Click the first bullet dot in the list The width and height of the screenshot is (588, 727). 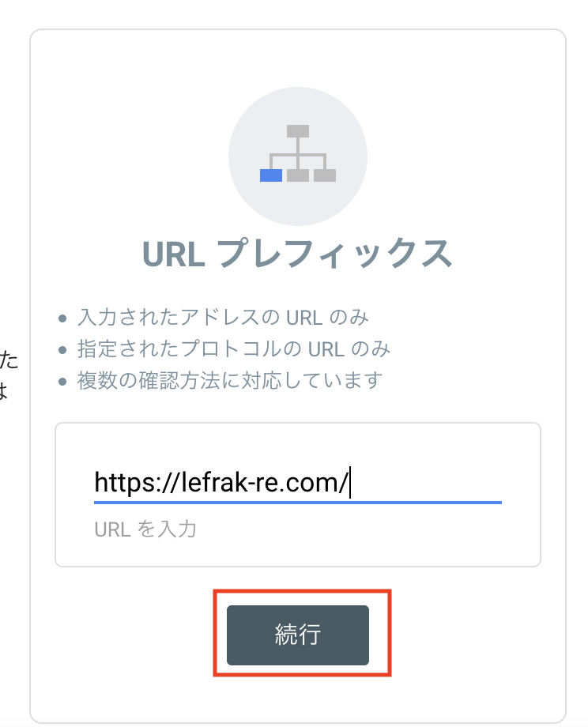(x=62, y=318)
